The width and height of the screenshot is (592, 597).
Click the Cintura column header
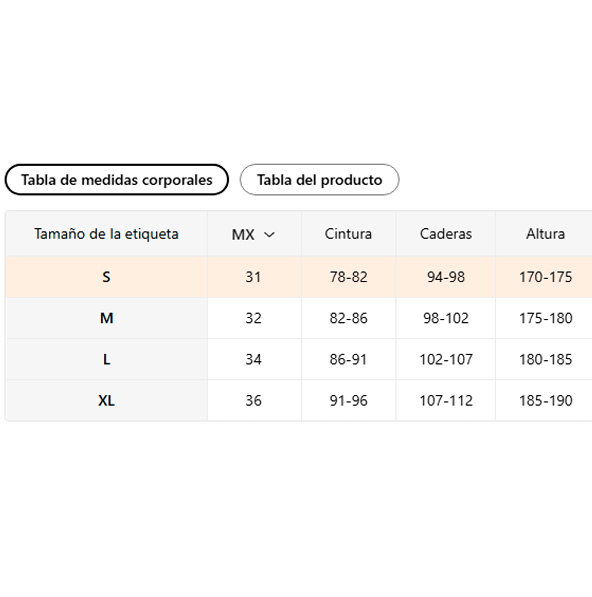(x=348, y=234)
